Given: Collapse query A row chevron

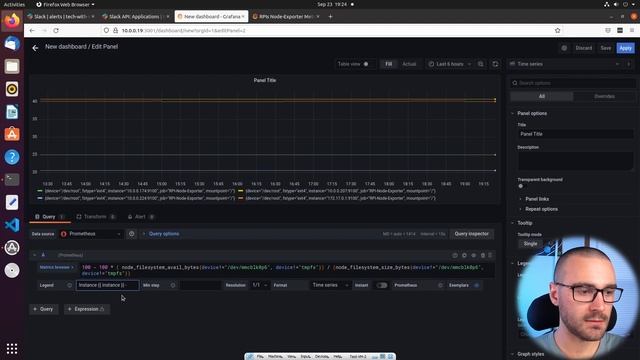Looking at the screenshot, I should click(35, 255).
